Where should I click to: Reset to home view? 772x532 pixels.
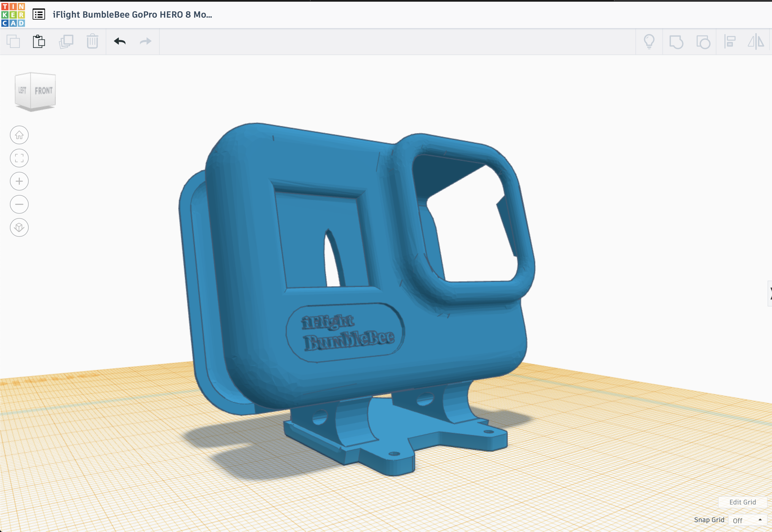[19, 135]
